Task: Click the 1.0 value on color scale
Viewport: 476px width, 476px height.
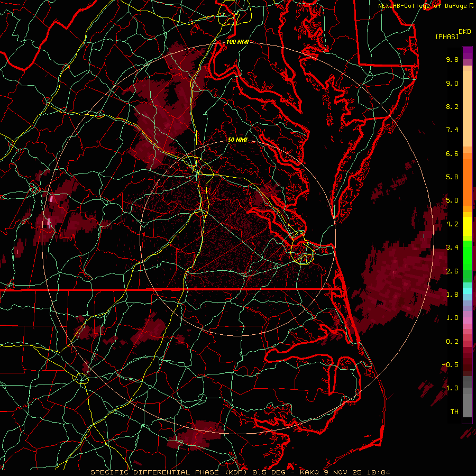Action: pyautogui.click(x=452, y=318)
